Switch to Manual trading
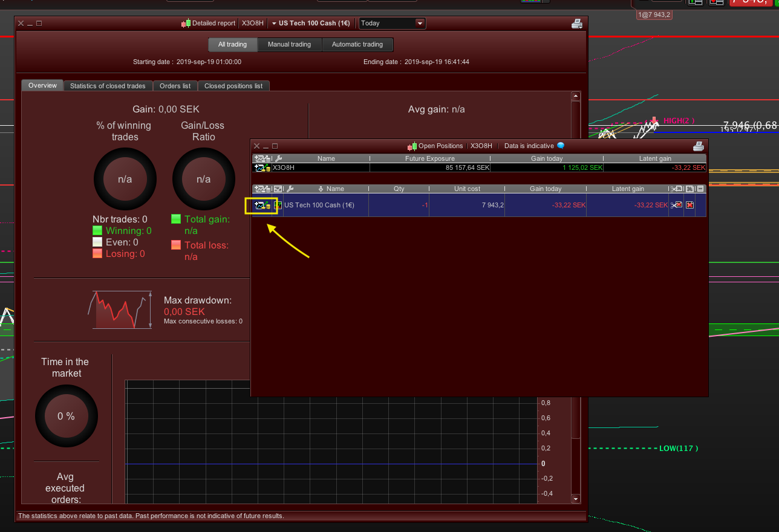This screenshot has width=779, height=532. 289,44
